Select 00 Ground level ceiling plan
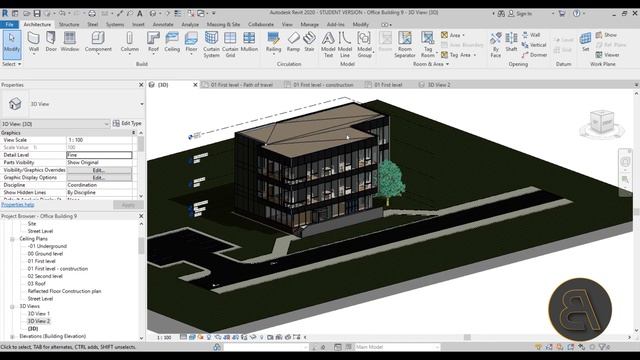This screenshot has width=640, height=360. 45,253
